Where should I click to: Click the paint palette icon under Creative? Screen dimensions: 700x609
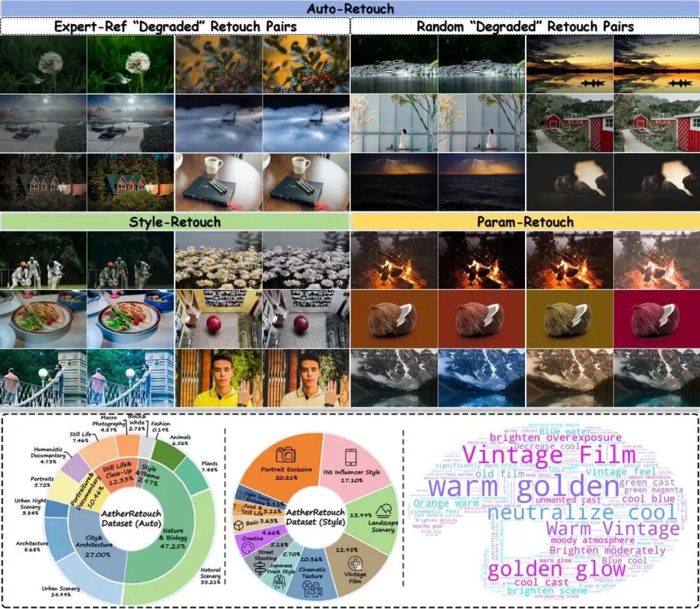click(x=247, y=547)
